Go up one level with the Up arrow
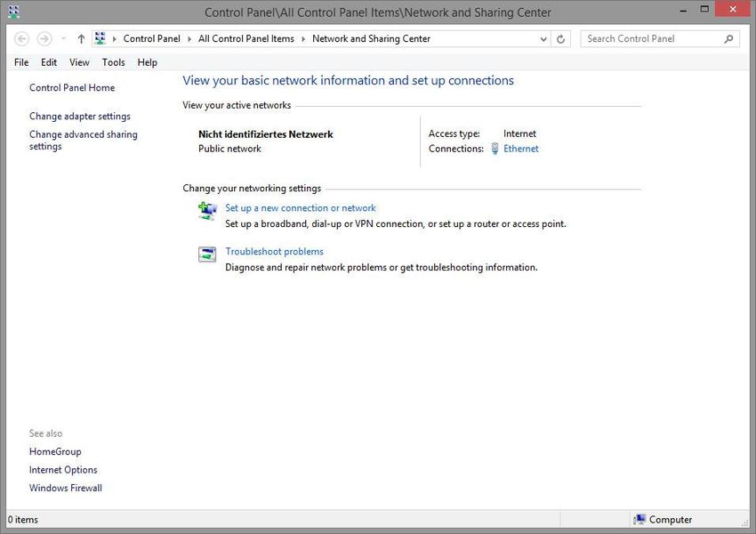The width and height of the screenshot is (756, 534). [81, 38]
